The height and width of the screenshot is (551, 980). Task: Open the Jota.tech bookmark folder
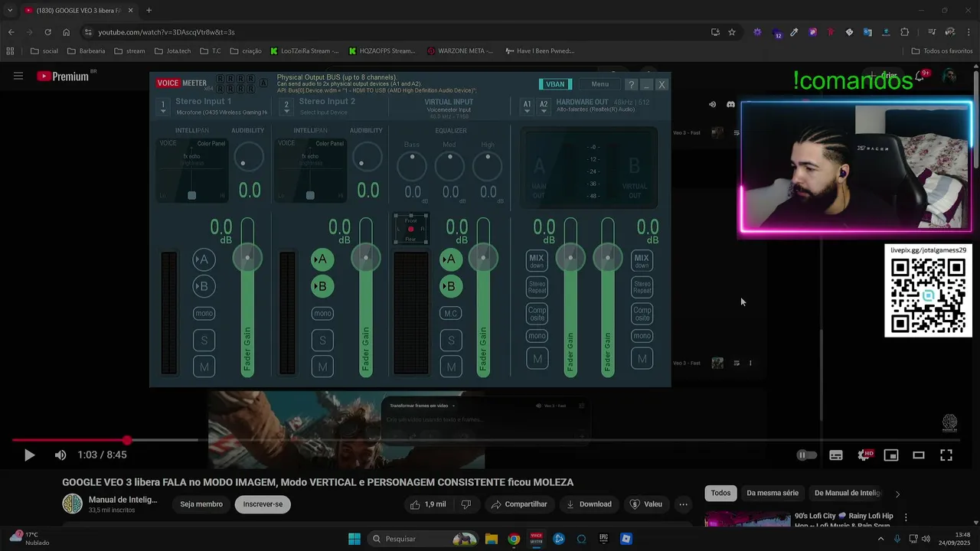coord(172,51)
